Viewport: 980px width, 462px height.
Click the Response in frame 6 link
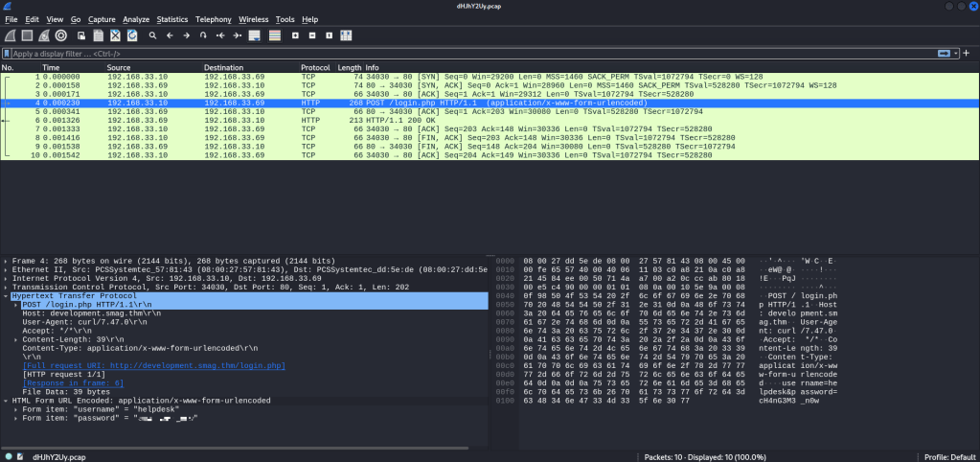(x=73, y=382)
